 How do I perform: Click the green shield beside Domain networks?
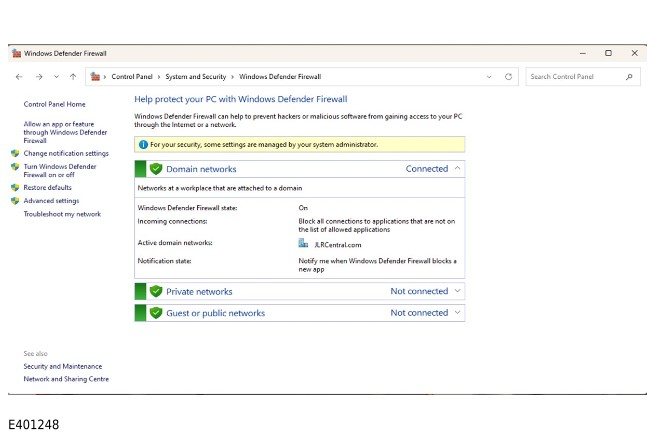point(156,169)
